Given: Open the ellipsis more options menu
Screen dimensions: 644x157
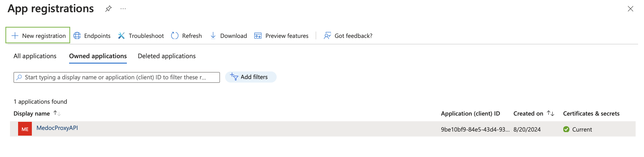Looking at the screenshot, I should [x=123, y=9].
